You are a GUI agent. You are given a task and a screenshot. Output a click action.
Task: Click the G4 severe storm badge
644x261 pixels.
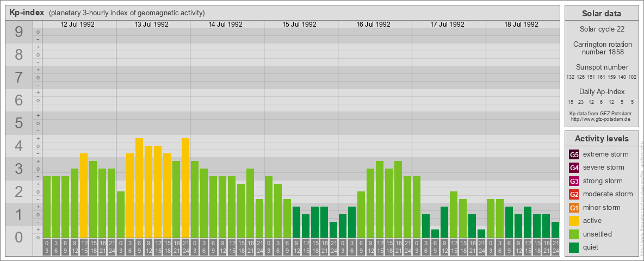574,168
